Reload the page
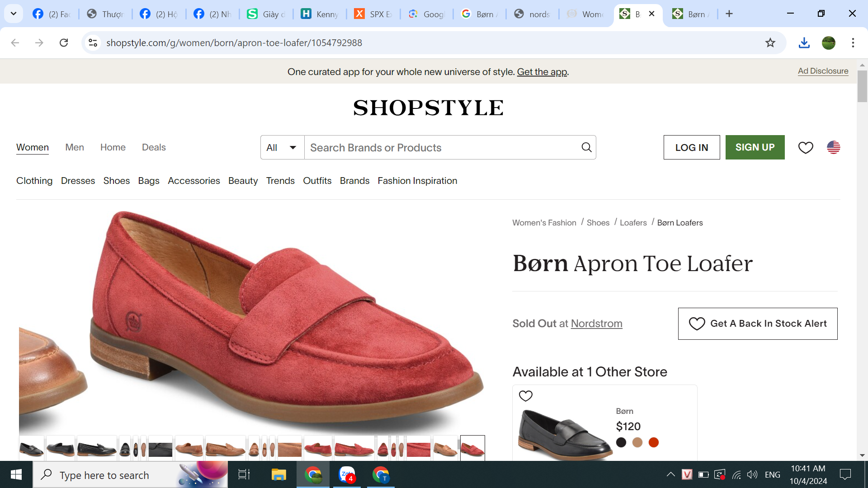This screenshot has height=488, width=868. [x=64, y=42]
